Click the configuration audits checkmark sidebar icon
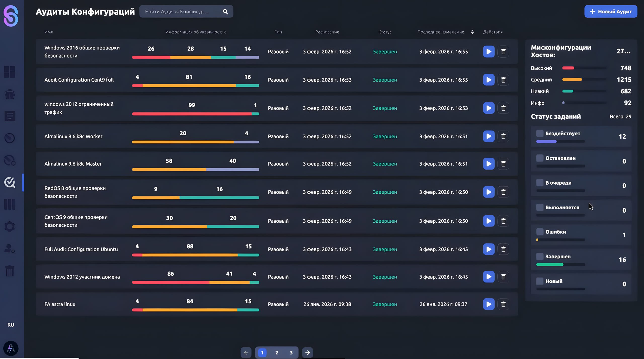Viewport: 644px width, 359px height. tap(10, 182)
